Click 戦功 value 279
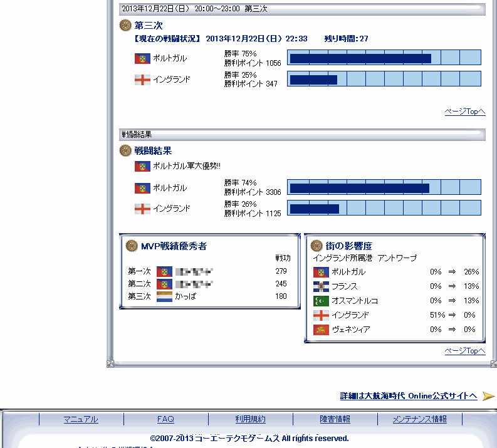This screenshot has height=448, width=497. pyautogui.click(x=281, y=271)
